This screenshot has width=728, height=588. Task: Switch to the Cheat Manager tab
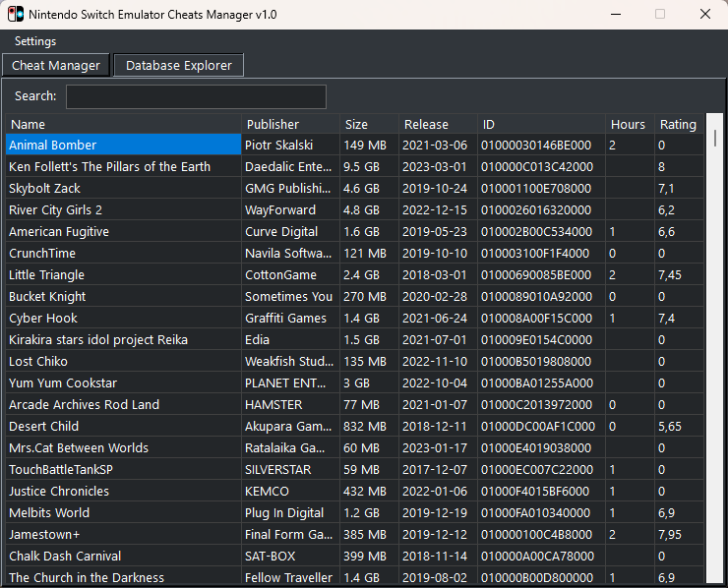[56, 66]
